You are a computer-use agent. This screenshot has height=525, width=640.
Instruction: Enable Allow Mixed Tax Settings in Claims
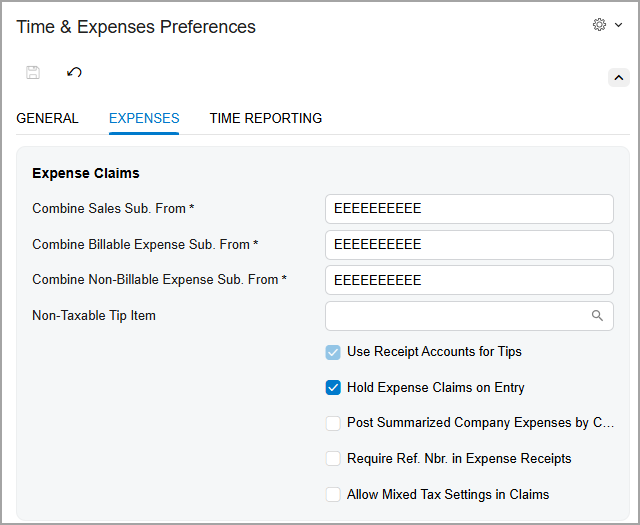[x=333, y=494]
